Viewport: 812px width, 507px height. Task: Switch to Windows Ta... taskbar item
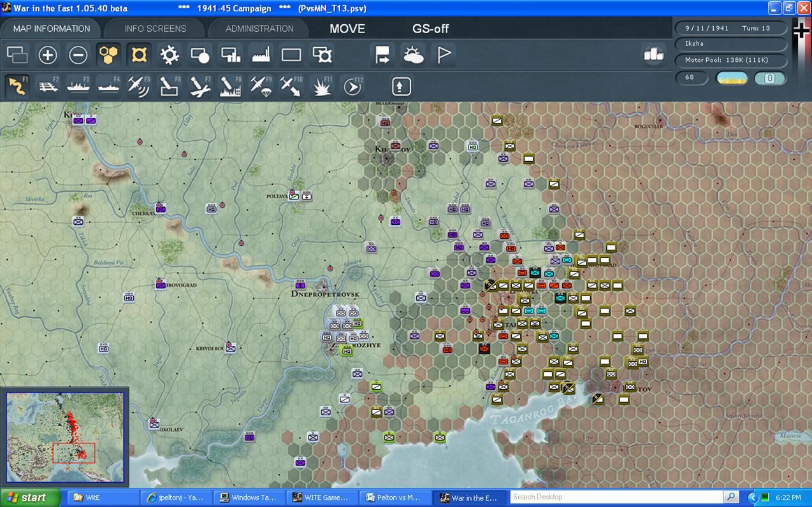[249, 497]
